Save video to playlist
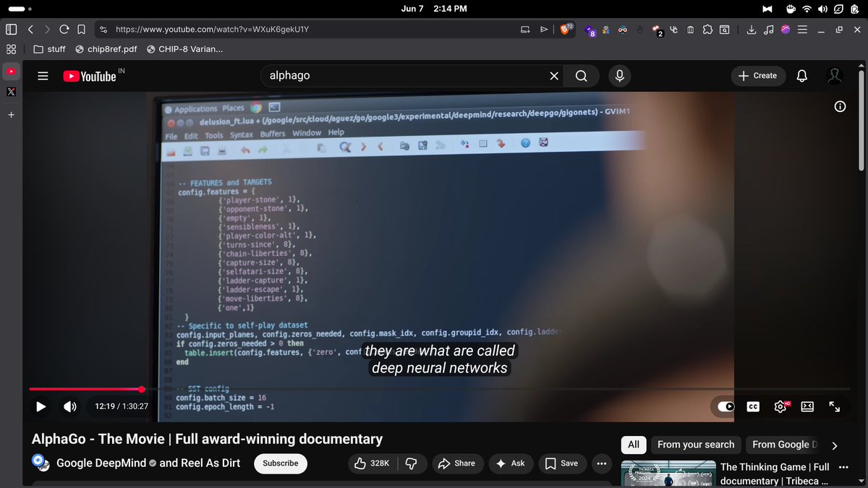Screen dimensions: 868x488 click(x=562, y=463)
